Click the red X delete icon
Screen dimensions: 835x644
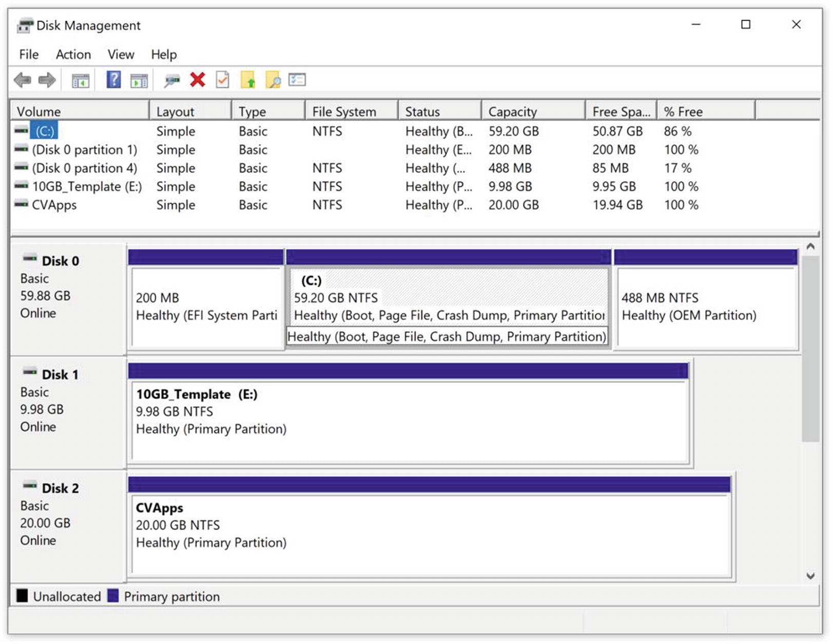tap(198, 80)
